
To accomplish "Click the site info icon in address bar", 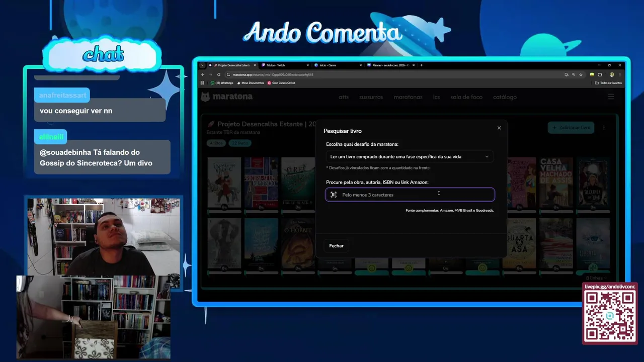I will pos(228,74).
